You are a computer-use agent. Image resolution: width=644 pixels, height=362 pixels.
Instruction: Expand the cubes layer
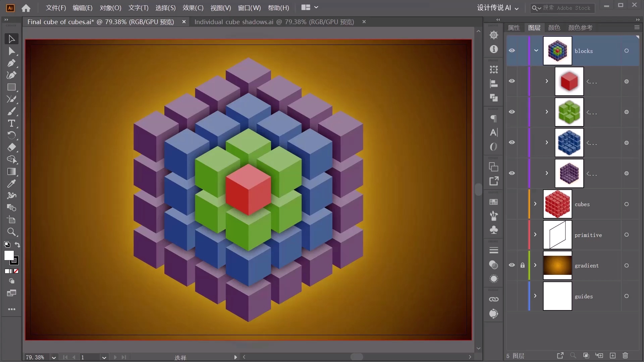coord(535,204)
